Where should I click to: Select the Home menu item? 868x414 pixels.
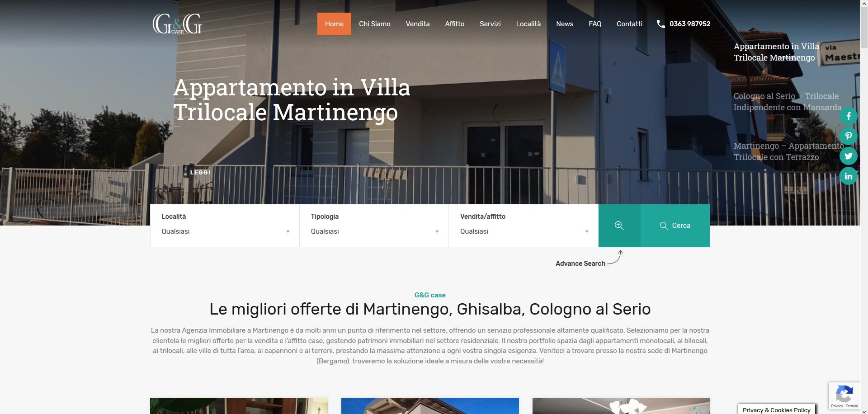click(x=334, y=24)
